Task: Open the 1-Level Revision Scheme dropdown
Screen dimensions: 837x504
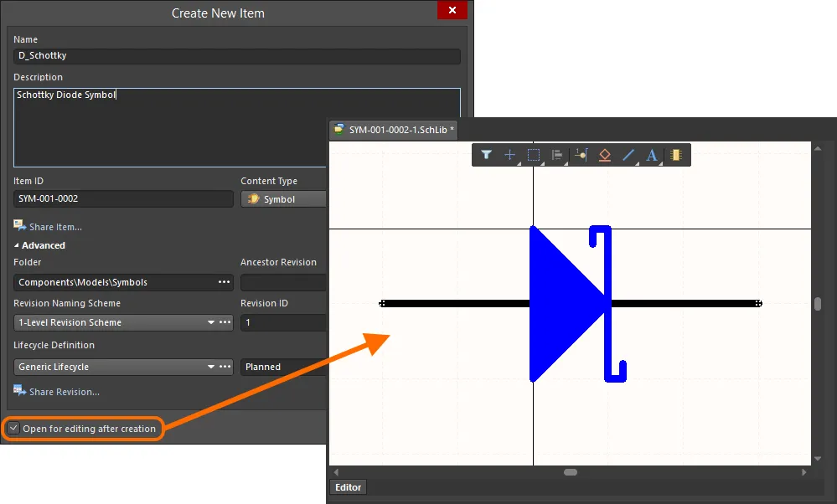Action: pos(211,322)
